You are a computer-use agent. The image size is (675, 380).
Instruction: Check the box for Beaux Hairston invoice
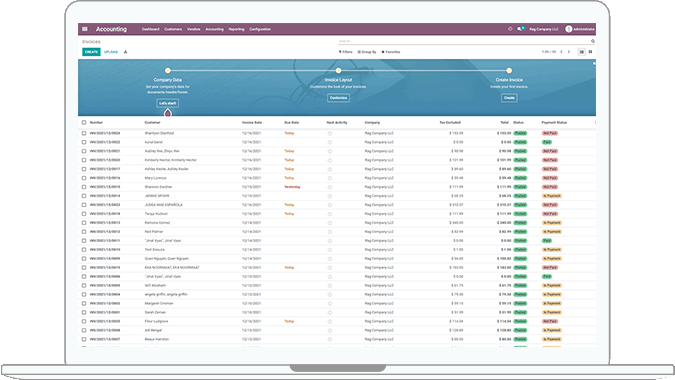click(84, 340)
